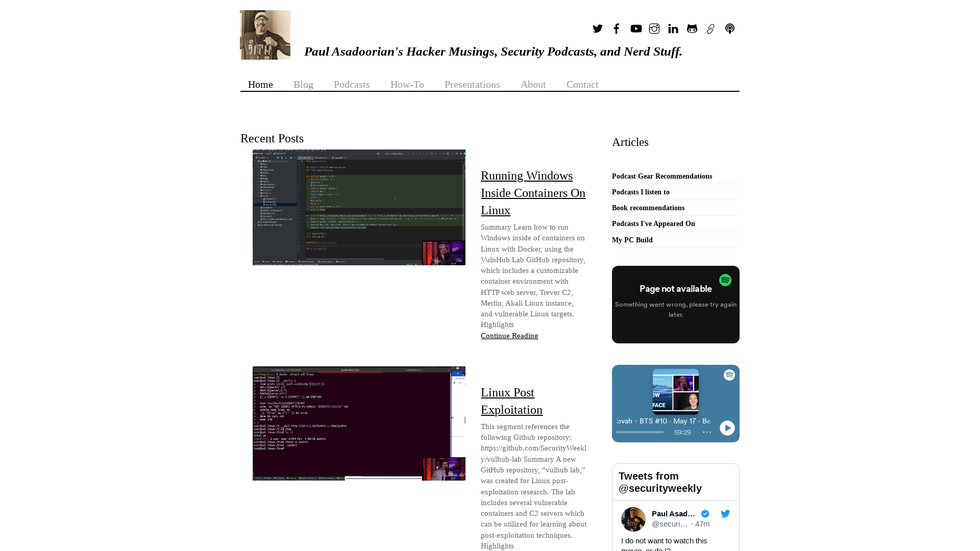Click the Twitter bird icon
Viewport: 980px width, 551px height.
[597, 28]
